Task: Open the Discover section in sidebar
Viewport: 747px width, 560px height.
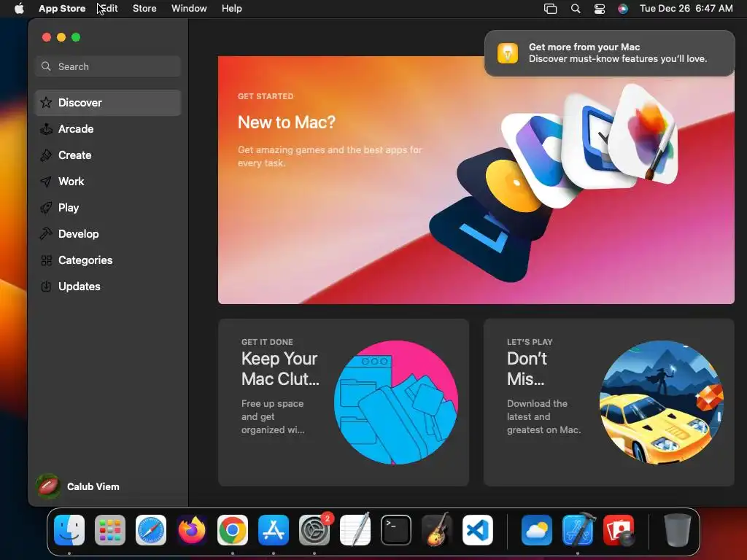Action: 108,103
